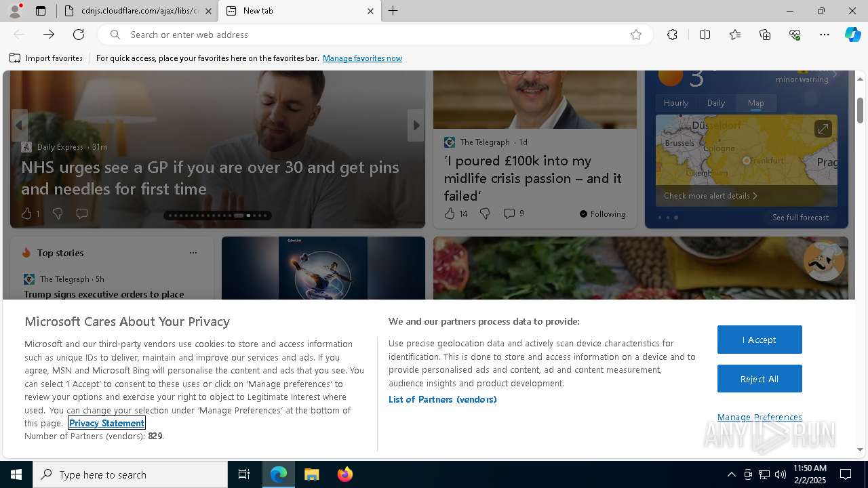Open Top stories options ellipsis

click(x=193, y=253)
